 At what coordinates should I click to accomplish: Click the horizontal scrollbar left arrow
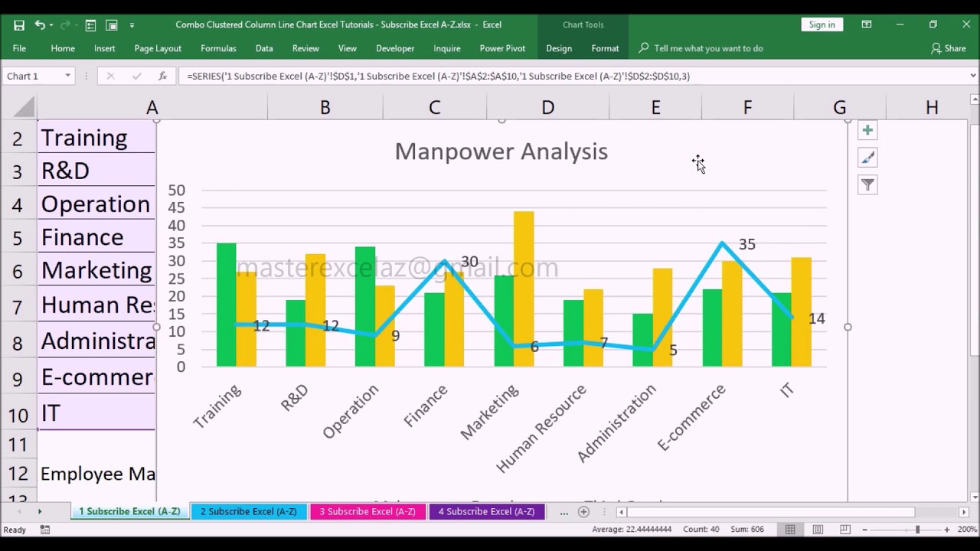pos(621,512)
